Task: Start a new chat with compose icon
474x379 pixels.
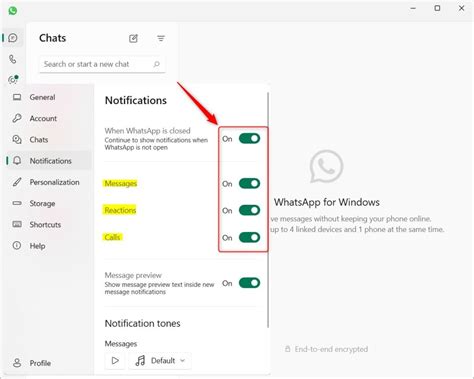Action: click(133, 38)
